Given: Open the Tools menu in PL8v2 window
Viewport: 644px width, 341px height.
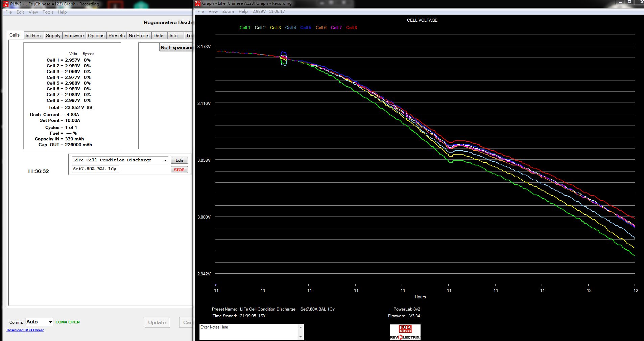Looking at the screenshot, I should click(48, 12).
